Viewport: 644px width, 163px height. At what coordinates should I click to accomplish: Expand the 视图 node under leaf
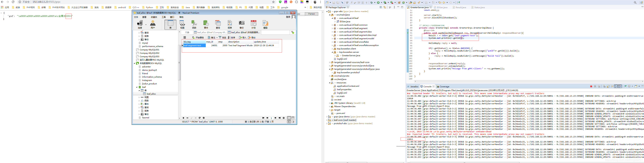point(139,97)
